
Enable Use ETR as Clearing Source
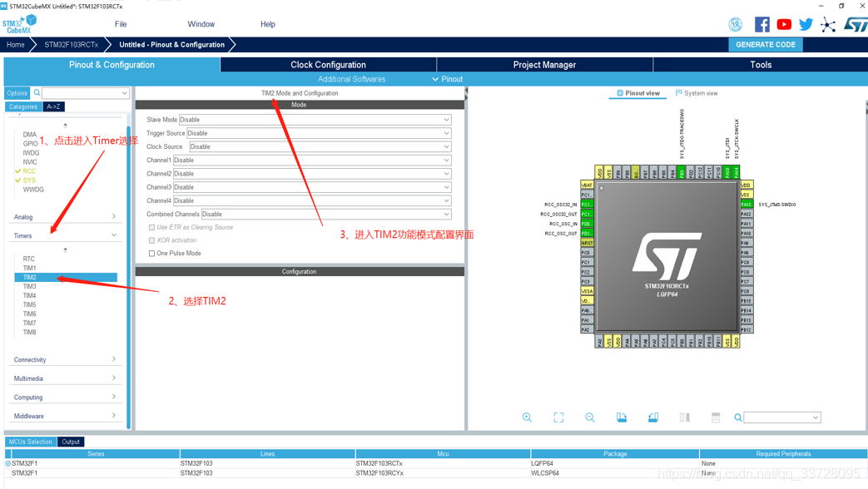[151, 227]
